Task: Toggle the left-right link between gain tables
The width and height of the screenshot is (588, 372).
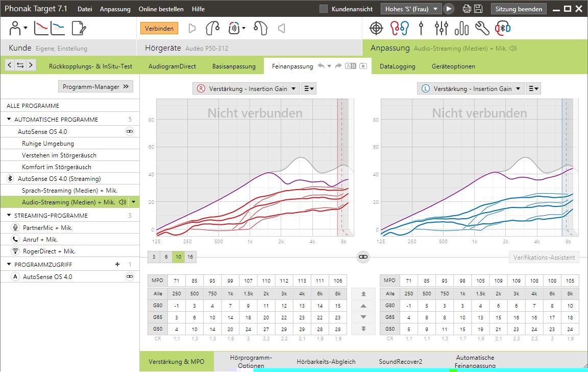Action: [363, 257]
